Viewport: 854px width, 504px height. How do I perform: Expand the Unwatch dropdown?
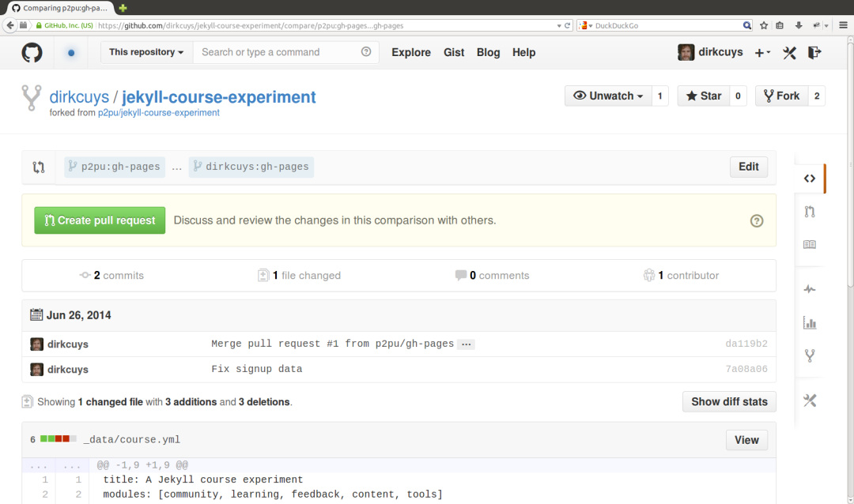point(608,96)
